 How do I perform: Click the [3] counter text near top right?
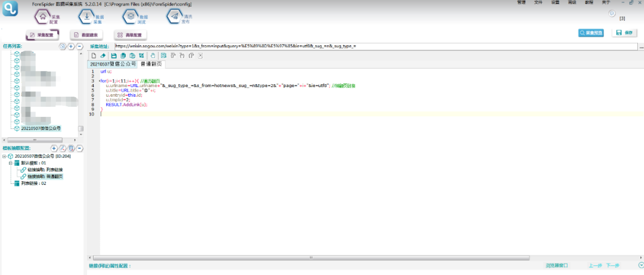pyautogui.click(x=622, y=18)
